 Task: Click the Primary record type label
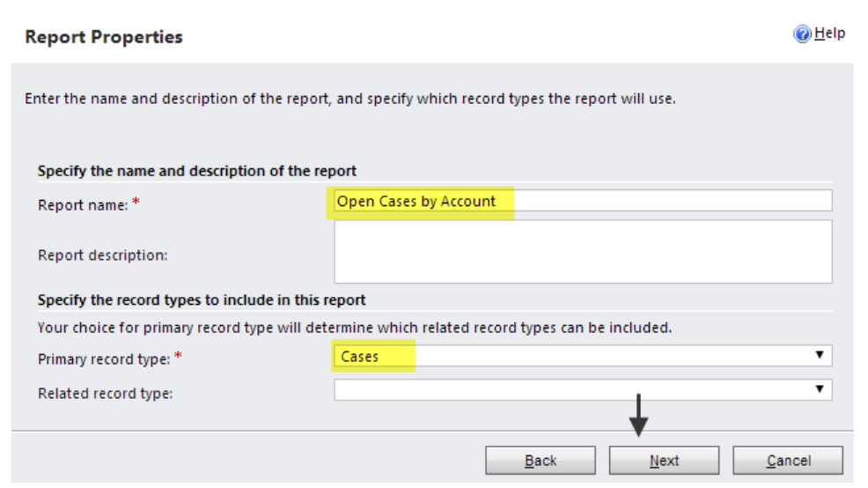[104, 359]
